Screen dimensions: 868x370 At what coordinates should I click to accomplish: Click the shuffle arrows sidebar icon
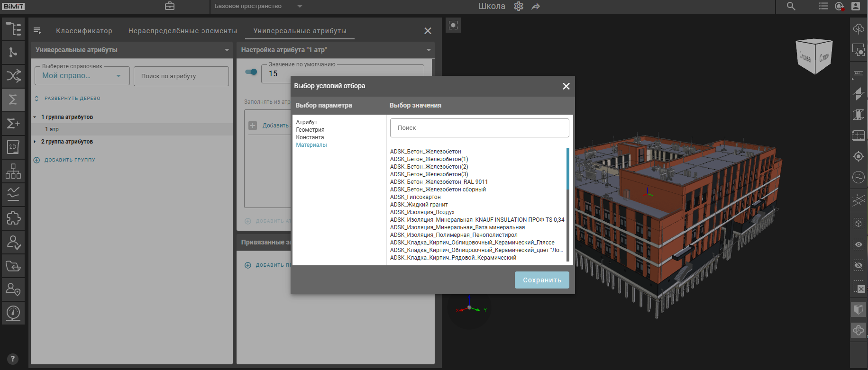[13, 76]
